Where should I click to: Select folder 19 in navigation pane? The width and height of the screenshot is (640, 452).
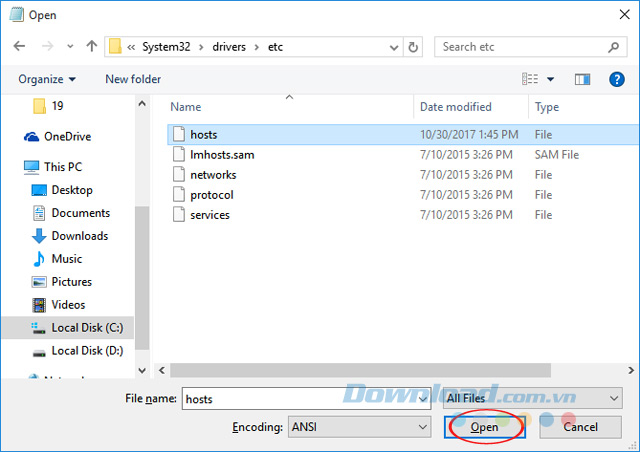coord(48,106)
